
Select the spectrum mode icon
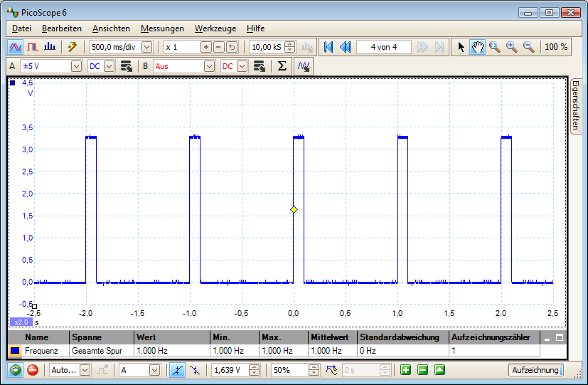click(x=49, y=47)
